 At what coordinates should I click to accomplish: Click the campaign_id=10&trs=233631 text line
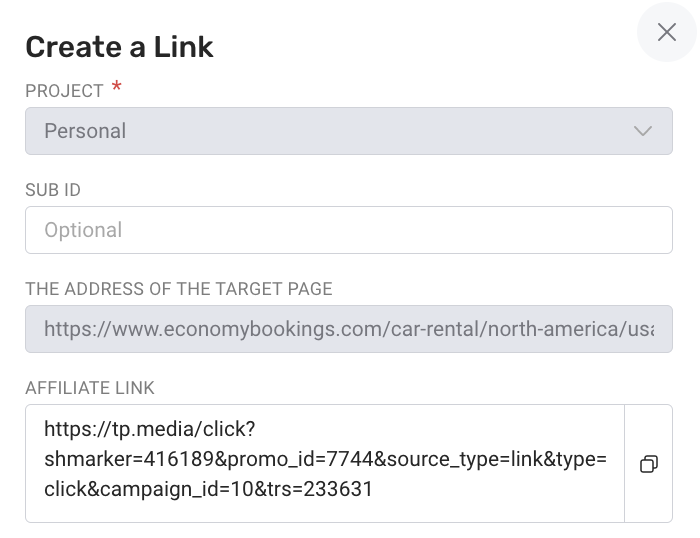(x=208, y=489)
